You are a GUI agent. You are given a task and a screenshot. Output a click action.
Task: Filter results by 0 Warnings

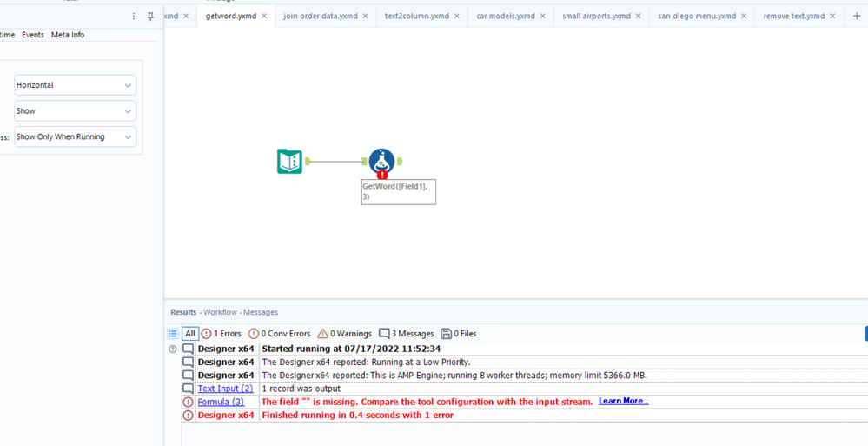point(344,334)
